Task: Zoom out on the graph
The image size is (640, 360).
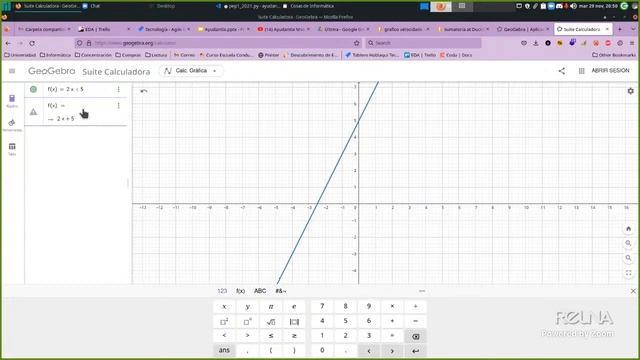Action: pos(629,258)
